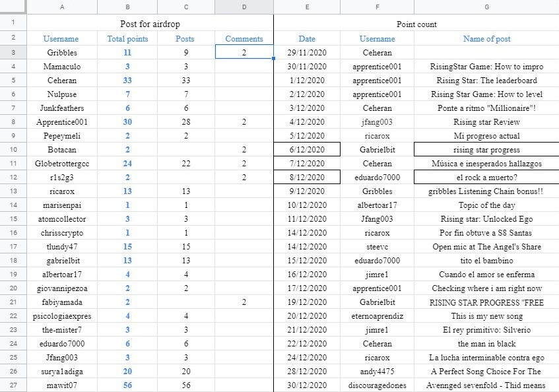
Task: Select the 'Mamaculo' username cell
Action: tap(62, 66)
